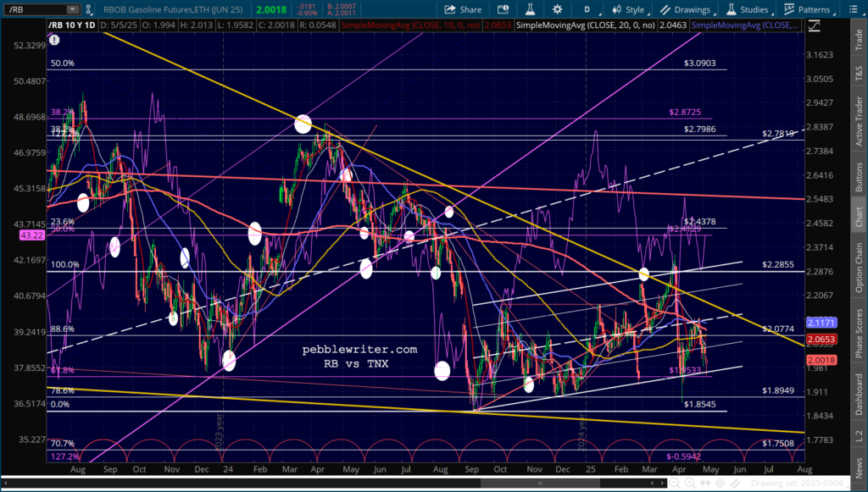Zoom out using the minus magnifier

(674, 484)
